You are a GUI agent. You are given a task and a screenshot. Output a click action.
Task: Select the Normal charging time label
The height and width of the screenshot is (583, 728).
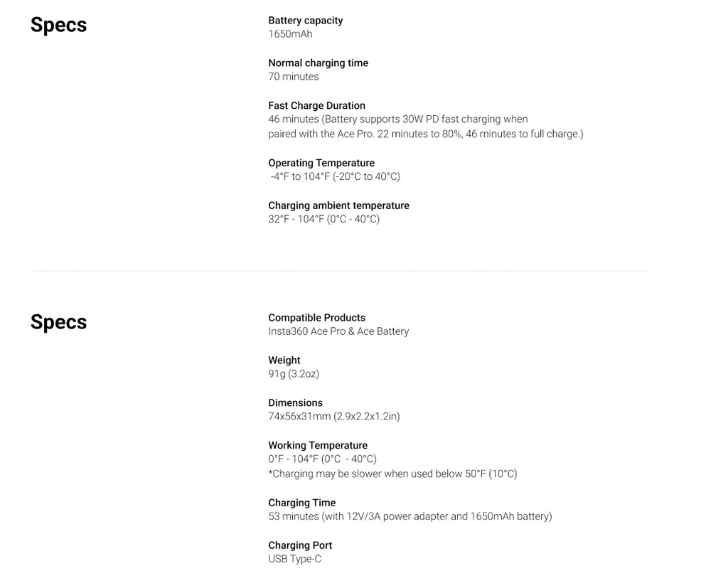[318, 63]
